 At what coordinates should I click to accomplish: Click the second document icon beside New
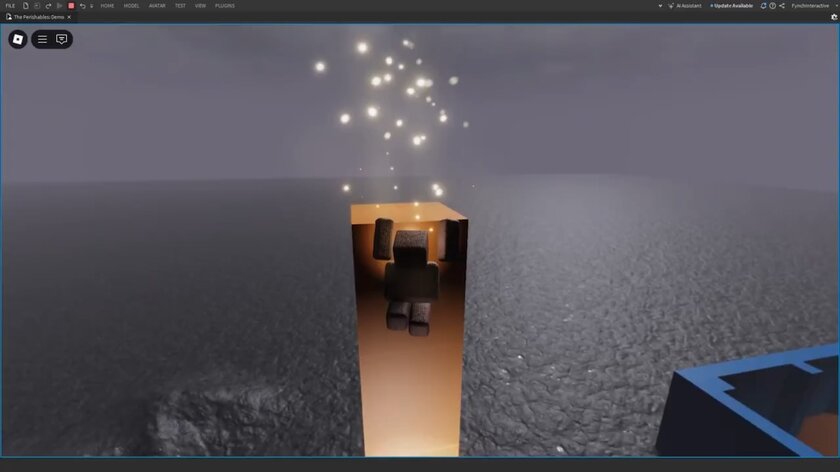pos(37,6)
